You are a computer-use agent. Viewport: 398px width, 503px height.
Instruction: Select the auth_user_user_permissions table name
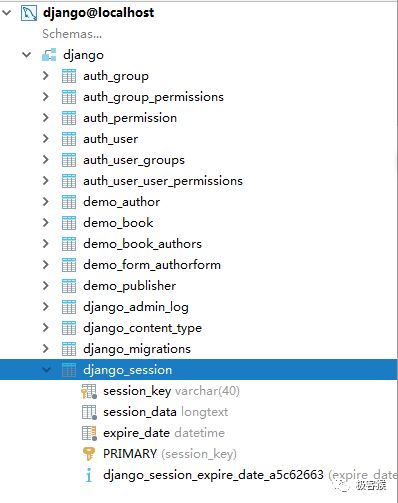163,181
